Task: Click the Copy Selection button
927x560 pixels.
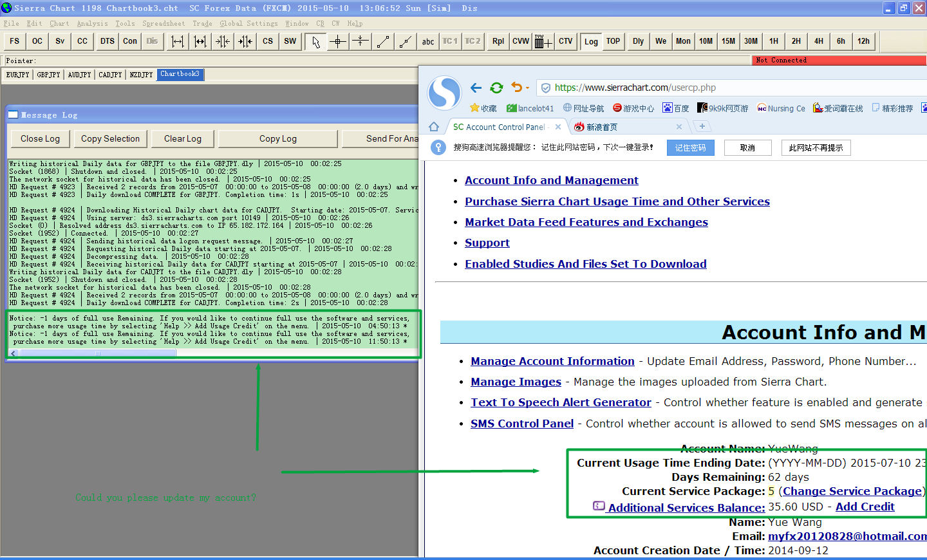Action: (110, 138)
